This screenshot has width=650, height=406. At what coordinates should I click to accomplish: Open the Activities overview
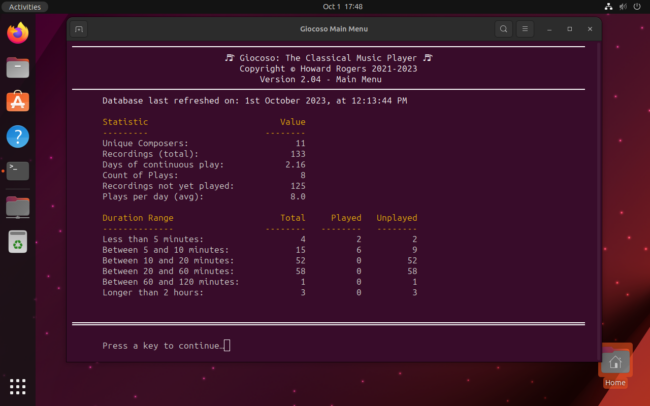(x=25, y=7)
